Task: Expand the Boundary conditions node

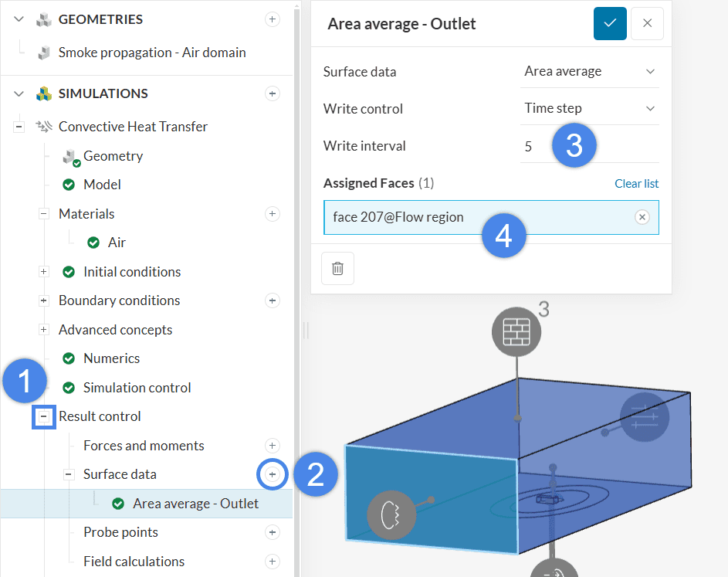Action: click(44, 300)
